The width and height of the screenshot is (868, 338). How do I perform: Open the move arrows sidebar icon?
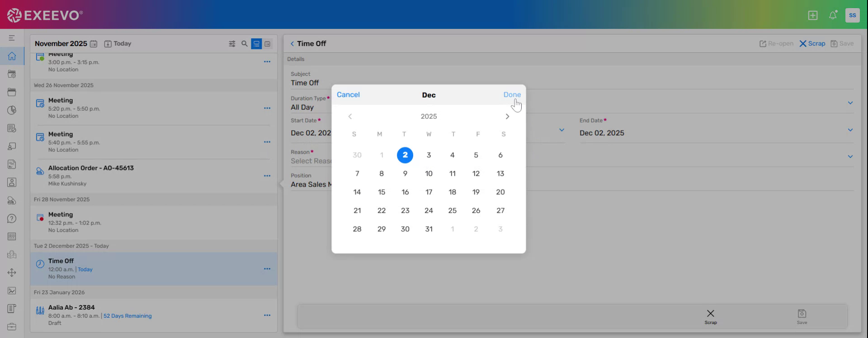(12, 272)
